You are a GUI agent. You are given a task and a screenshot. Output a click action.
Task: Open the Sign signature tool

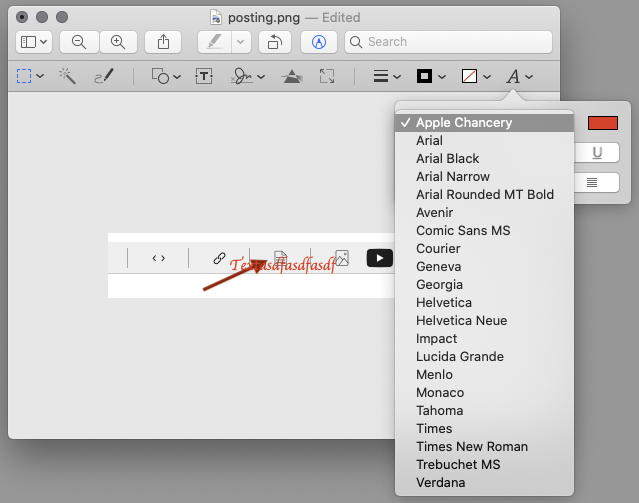[242, 76]
